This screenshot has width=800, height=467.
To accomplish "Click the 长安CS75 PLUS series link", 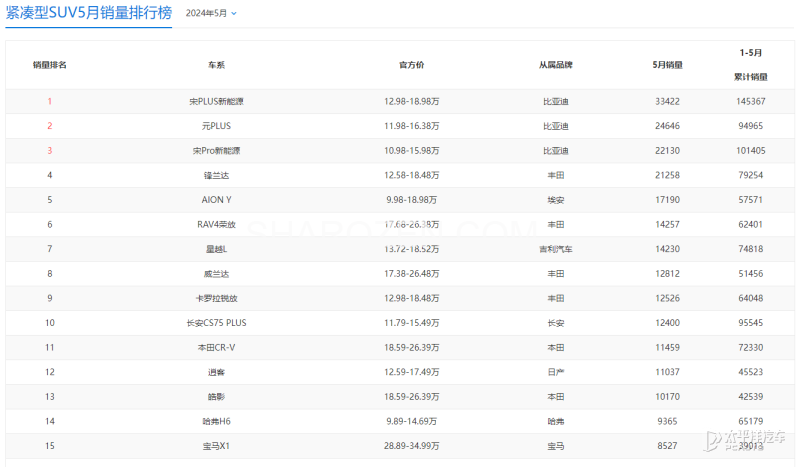I will (216, 323).
